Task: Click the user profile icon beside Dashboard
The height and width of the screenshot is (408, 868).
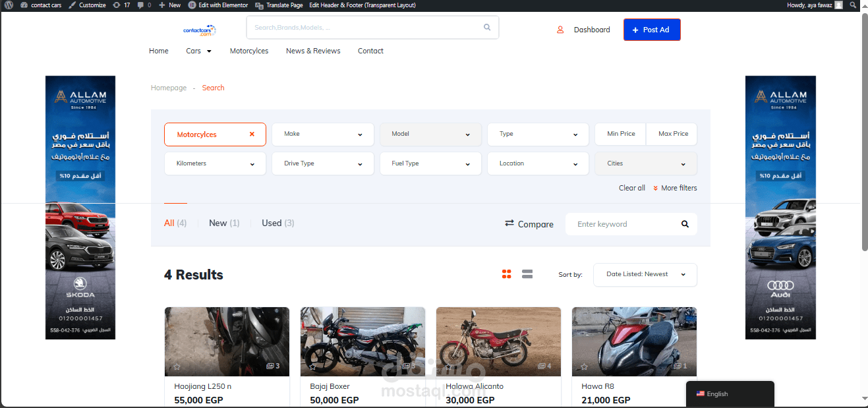Action: pos(560,30)
